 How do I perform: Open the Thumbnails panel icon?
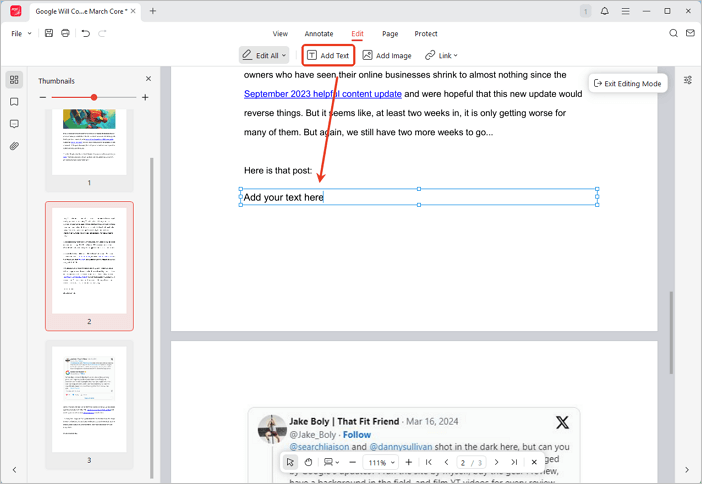(x=14, y=80)
